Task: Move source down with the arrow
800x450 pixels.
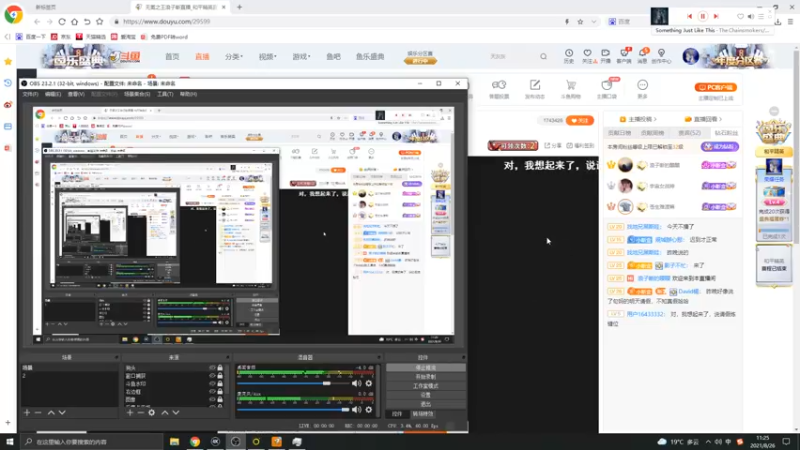Action: (x=176, y=412)
